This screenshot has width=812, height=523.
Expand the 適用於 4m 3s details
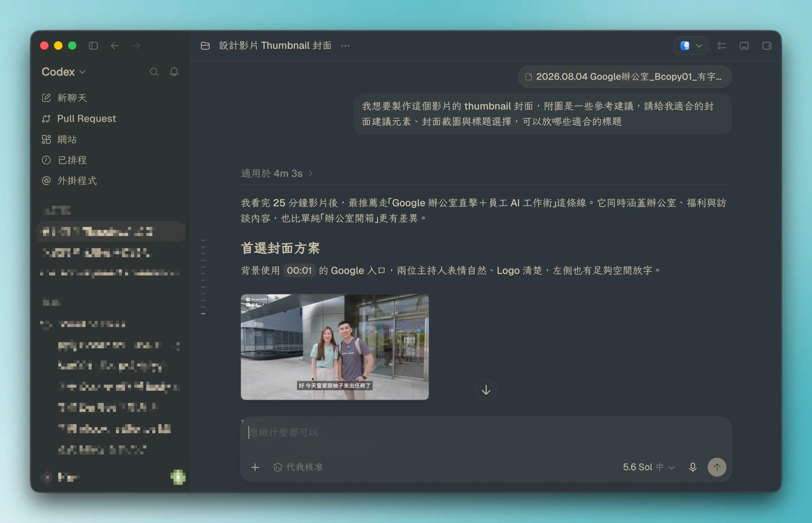(277, 173)
